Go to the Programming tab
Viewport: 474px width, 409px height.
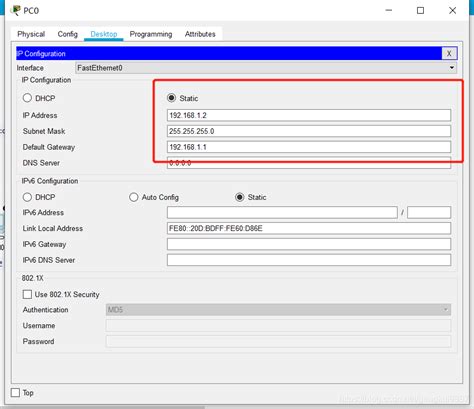(x=151, y=34)
